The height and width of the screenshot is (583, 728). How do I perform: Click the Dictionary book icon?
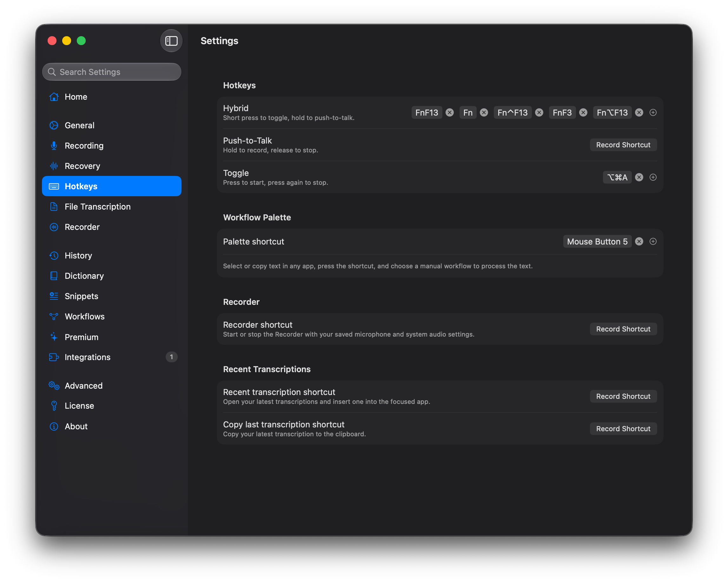(x=54, y=276)
